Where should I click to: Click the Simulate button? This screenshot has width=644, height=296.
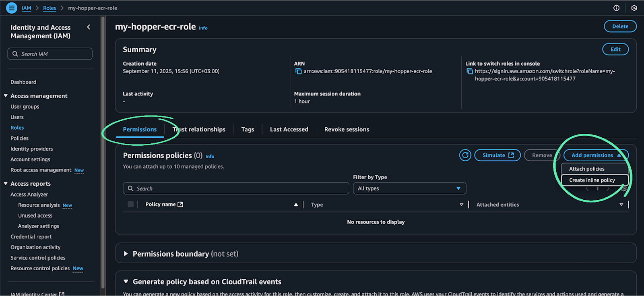[x=497, y=155]
